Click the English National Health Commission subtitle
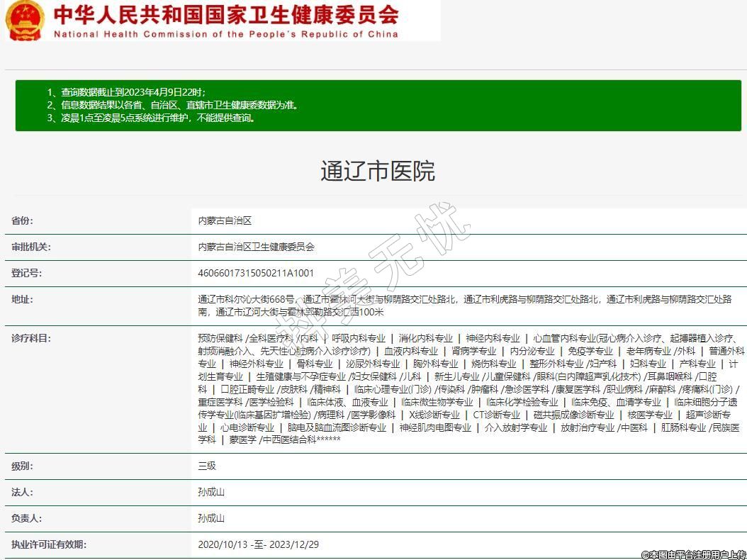This screenshot has width=747, height=560. (225, 33)
